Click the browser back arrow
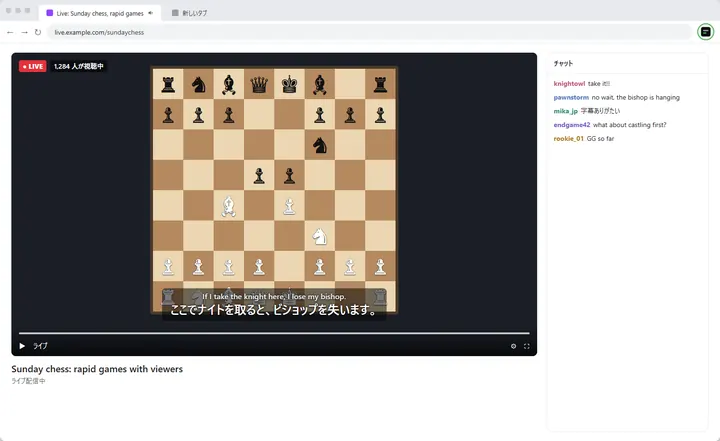 click(x=10, y=32)
